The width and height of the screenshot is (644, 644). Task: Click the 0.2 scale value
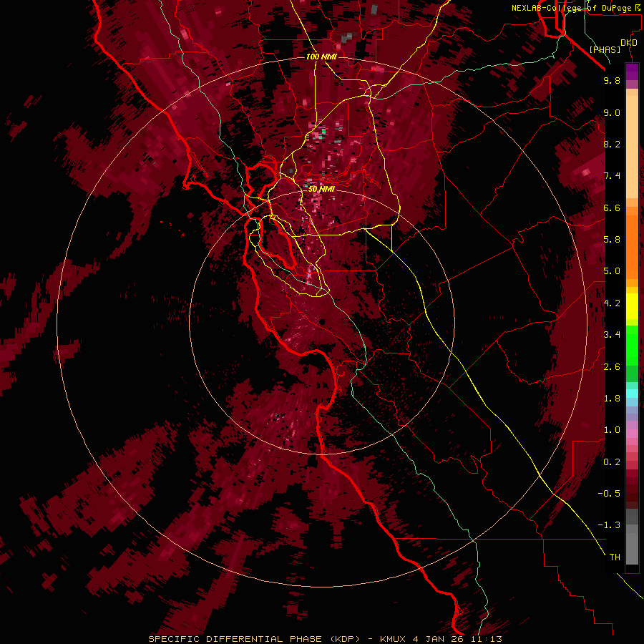[x=612, y=462]
